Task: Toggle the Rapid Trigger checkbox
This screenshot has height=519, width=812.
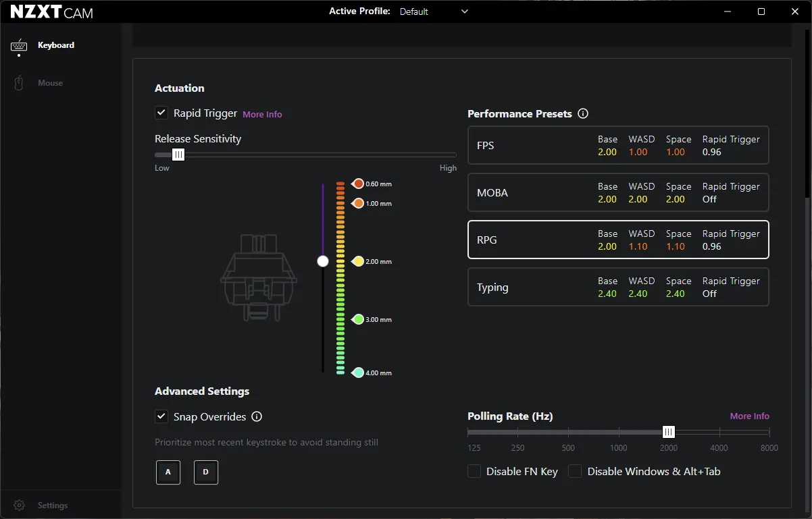Action: [161, 113]
